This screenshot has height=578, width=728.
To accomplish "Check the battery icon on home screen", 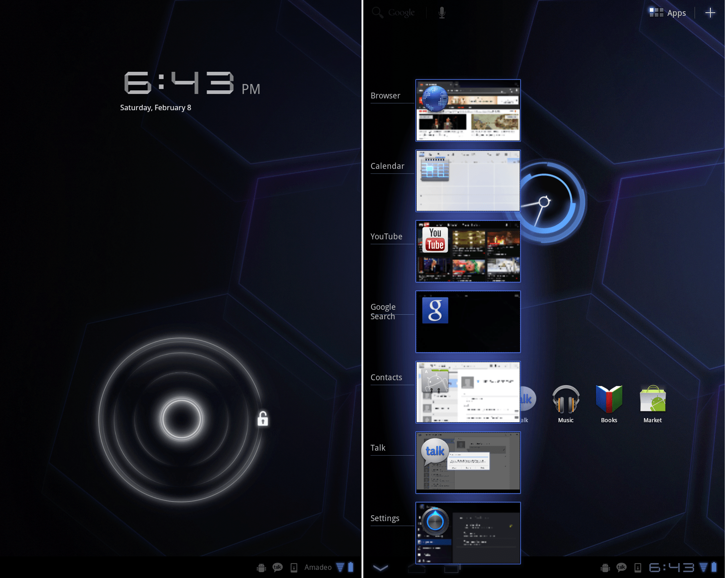I will 714,567.
